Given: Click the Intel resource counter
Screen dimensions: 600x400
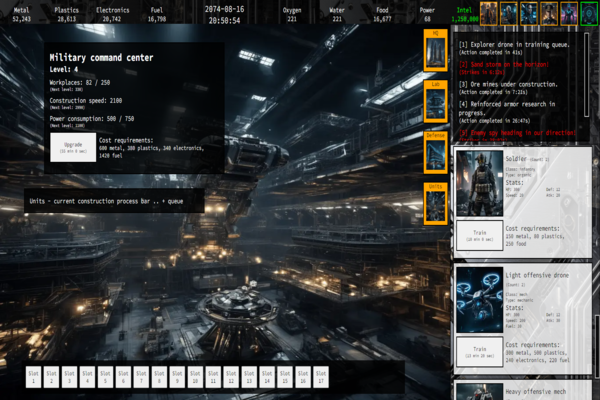Looking at the screenshot, I should point(464,13).
